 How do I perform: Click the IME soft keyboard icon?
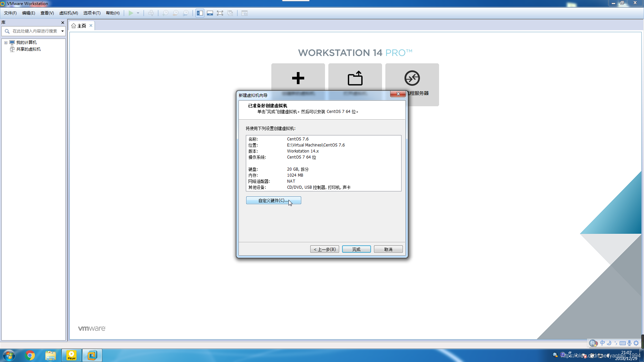pos(623,343)
